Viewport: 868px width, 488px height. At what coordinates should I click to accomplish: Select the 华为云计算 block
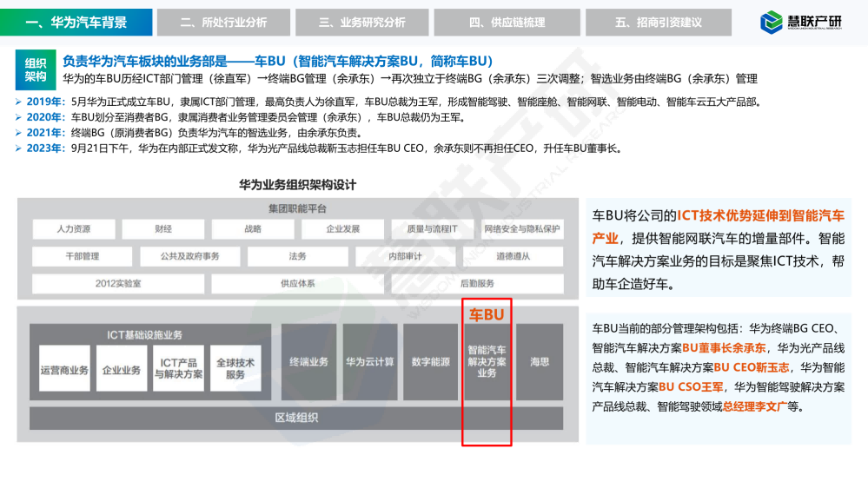tap(370, 362)
